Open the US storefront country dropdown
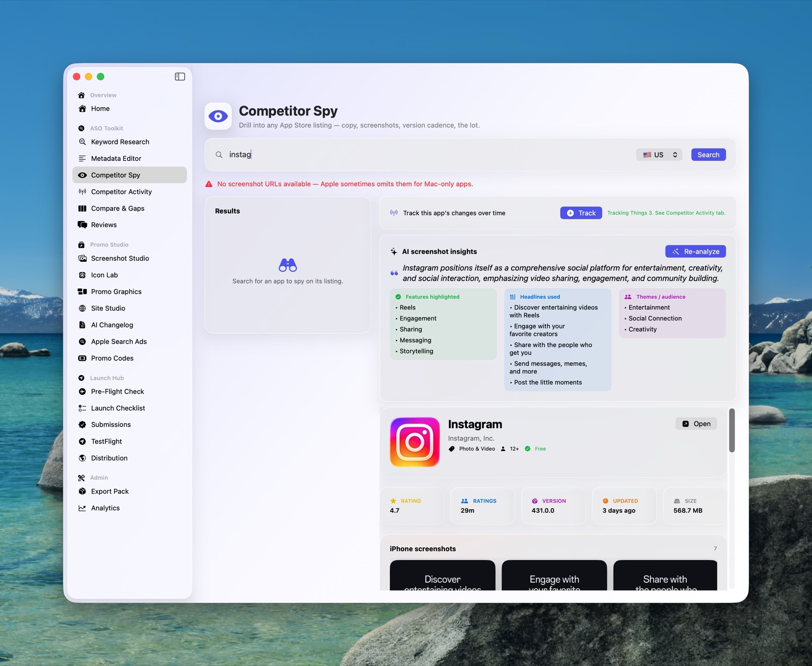The image size is (812, 666). coord(659,155)
